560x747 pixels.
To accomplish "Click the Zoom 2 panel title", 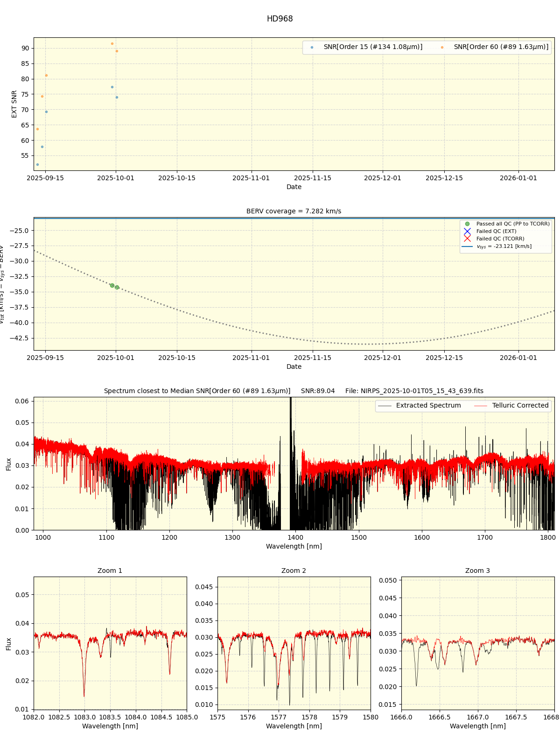I will [x=294, y=571].
